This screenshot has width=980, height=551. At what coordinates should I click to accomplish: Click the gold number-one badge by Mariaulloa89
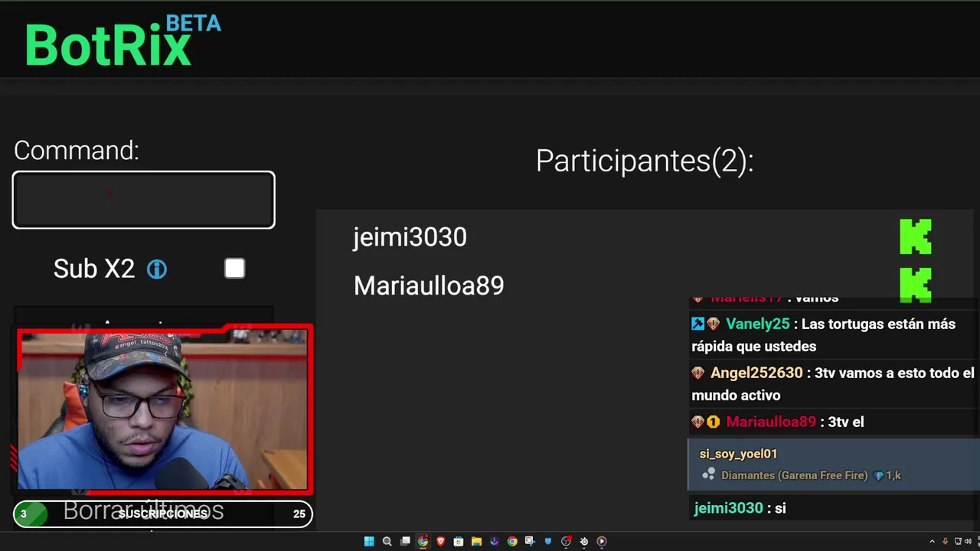(x=713, y=422)
